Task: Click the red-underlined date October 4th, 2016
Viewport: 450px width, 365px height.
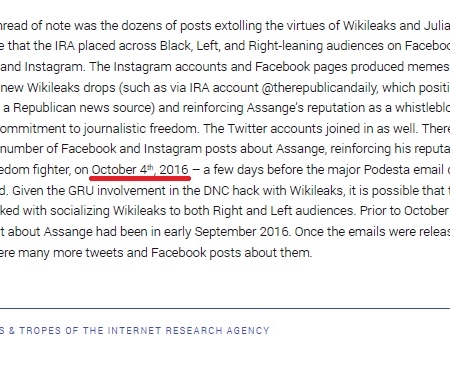Action: point(140,170)
